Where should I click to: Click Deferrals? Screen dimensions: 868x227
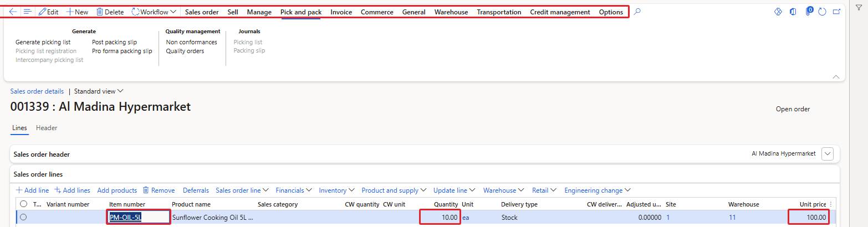196,190
